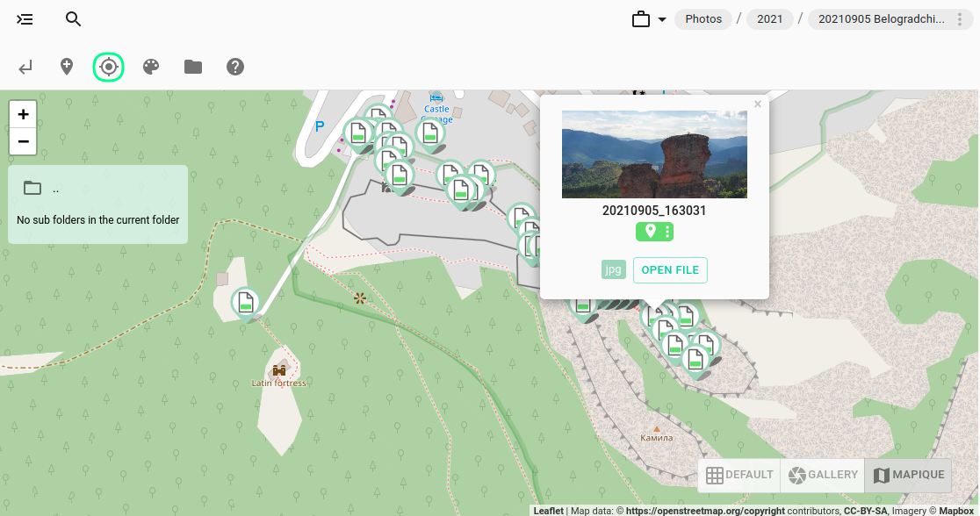Click the add location pin icon
980x516 pixels.
tap(67, 67)
